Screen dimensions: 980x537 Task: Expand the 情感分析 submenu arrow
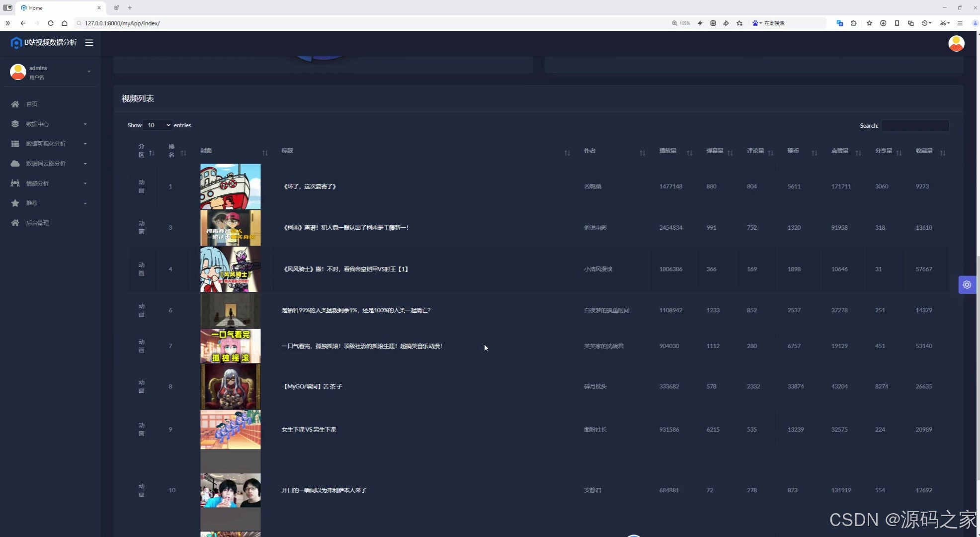pos(85,183)
